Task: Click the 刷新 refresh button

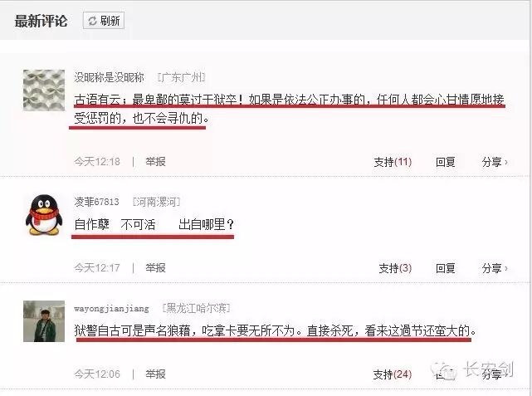Action: (x=104, y=21)
